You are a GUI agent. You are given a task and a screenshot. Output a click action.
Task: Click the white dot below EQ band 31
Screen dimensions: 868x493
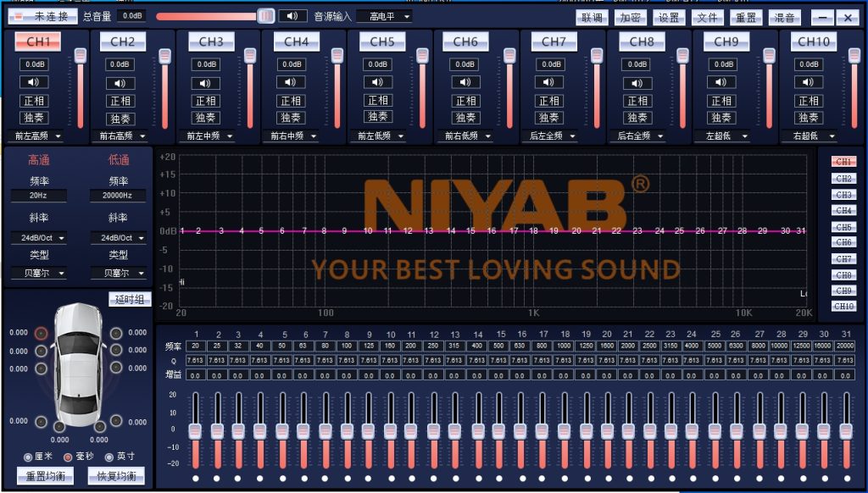coord(847,479)
